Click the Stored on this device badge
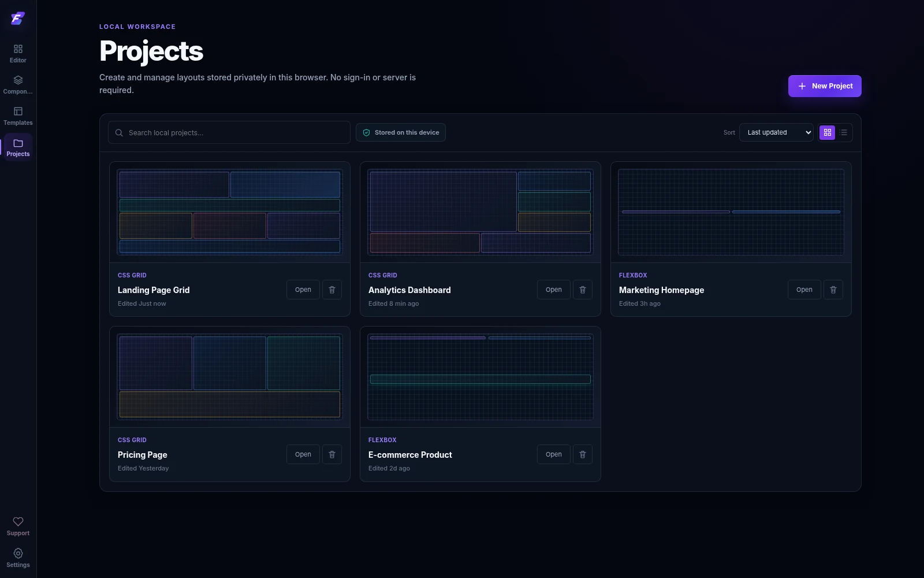The height and width of the screenshot is (578, 924). point(401,132)
